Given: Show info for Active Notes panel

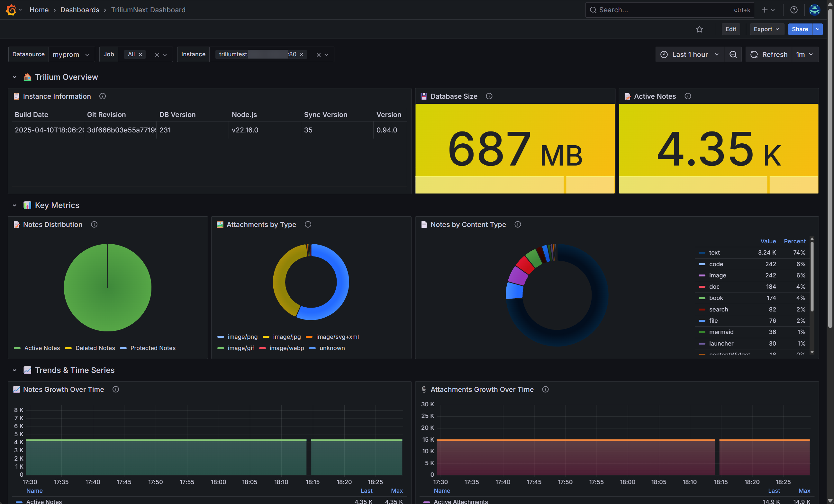Looking at the screenshot, I should point(687,96).
